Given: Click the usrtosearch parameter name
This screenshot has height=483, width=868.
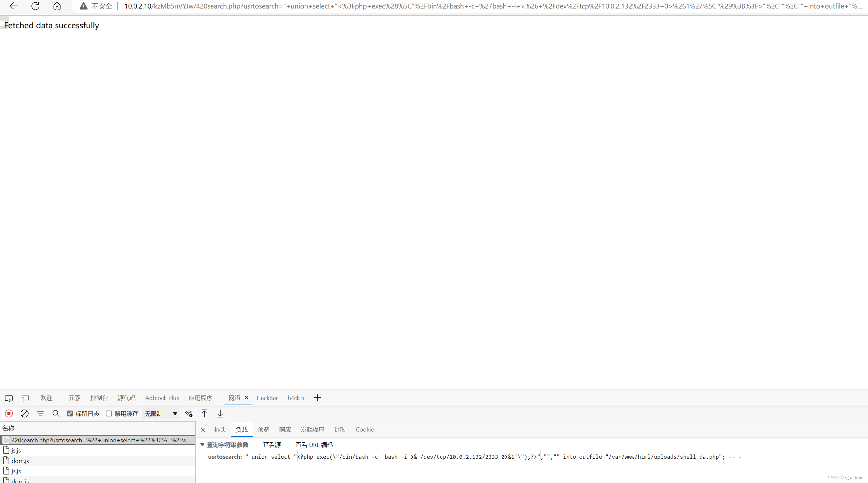Looking at the screenshot, I should click(225, 457).
